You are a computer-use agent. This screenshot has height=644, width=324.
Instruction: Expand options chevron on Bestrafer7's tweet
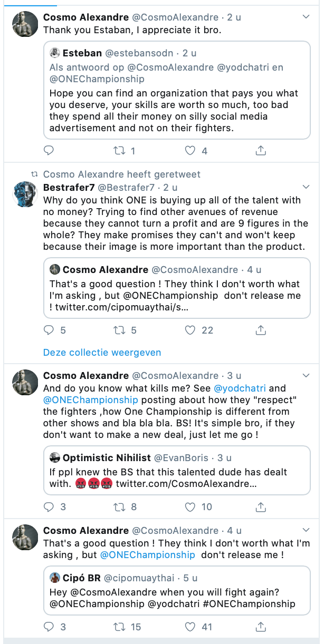tap(306, 188)
